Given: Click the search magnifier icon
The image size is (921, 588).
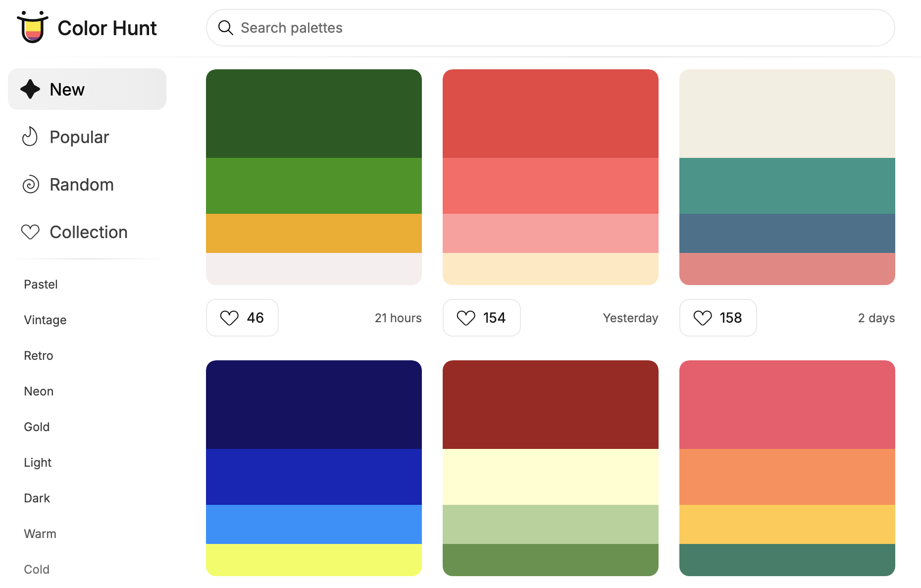Looking at the screenshot, I should coord(226,28).
